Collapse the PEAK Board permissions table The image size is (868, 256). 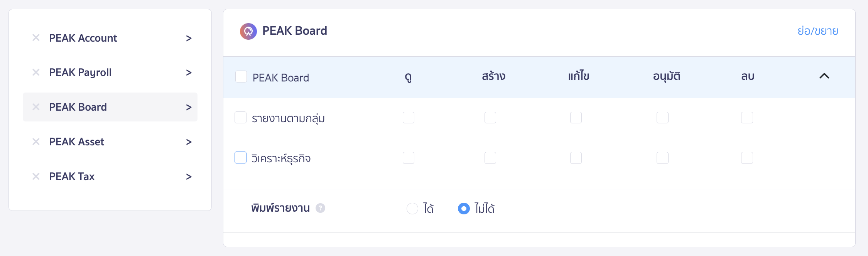click(825, 76)
